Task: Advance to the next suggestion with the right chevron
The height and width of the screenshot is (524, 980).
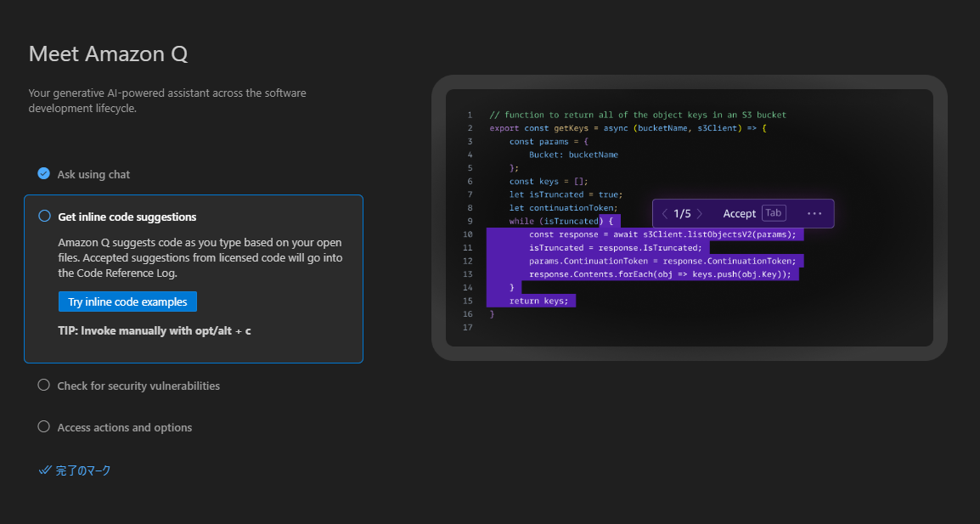Action: click(x=700, y=213)
